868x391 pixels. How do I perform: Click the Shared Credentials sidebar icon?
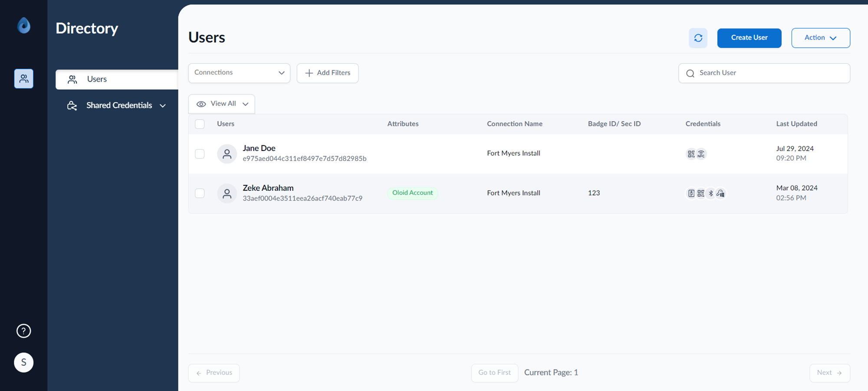[x=72, y=105]
